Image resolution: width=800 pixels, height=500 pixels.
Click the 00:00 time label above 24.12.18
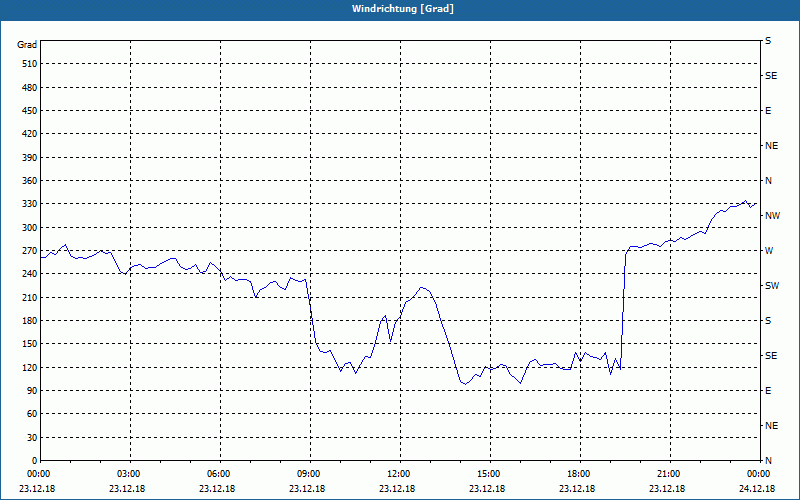758,474
